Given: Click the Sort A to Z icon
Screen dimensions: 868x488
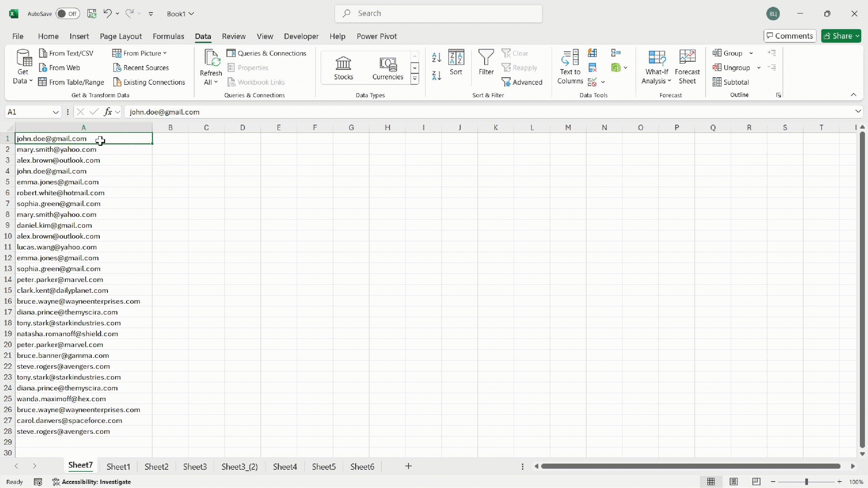Looking at the screenshot, I should (x=437, y=57).
